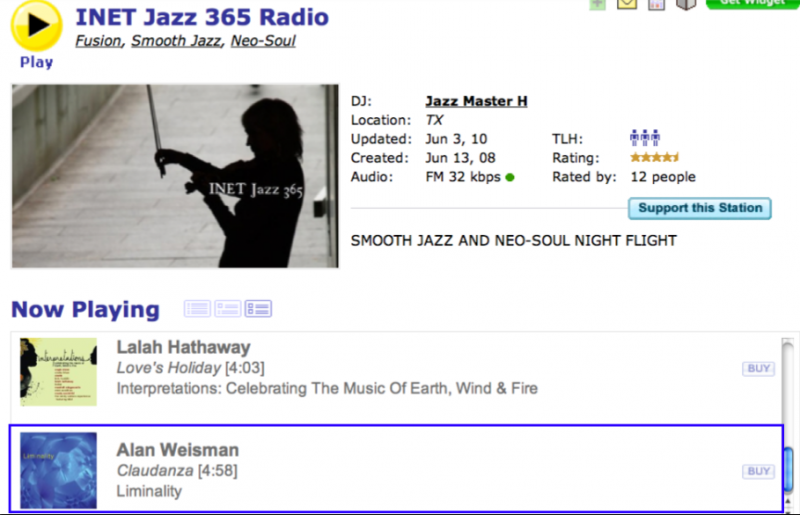
Task: Click the Support this Station button
Action: pos(700,208)
